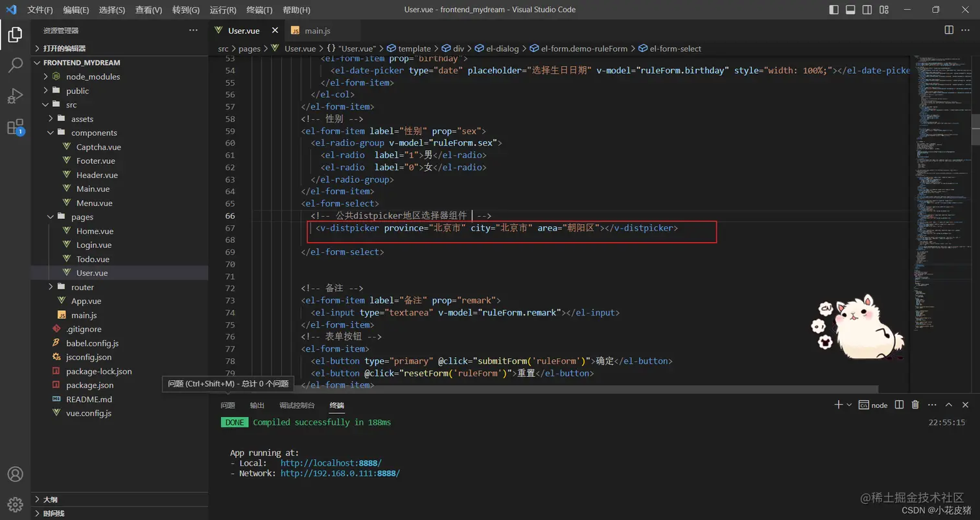Switch to the 输出 panel tab
Screen dimensions: 980x520
tap(257, 405)
